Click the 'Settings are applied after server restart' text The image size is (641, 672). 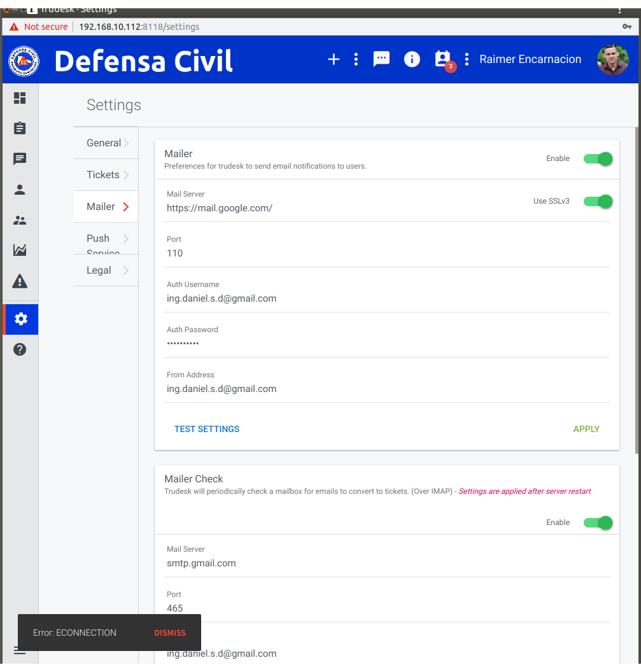[525, 491]
